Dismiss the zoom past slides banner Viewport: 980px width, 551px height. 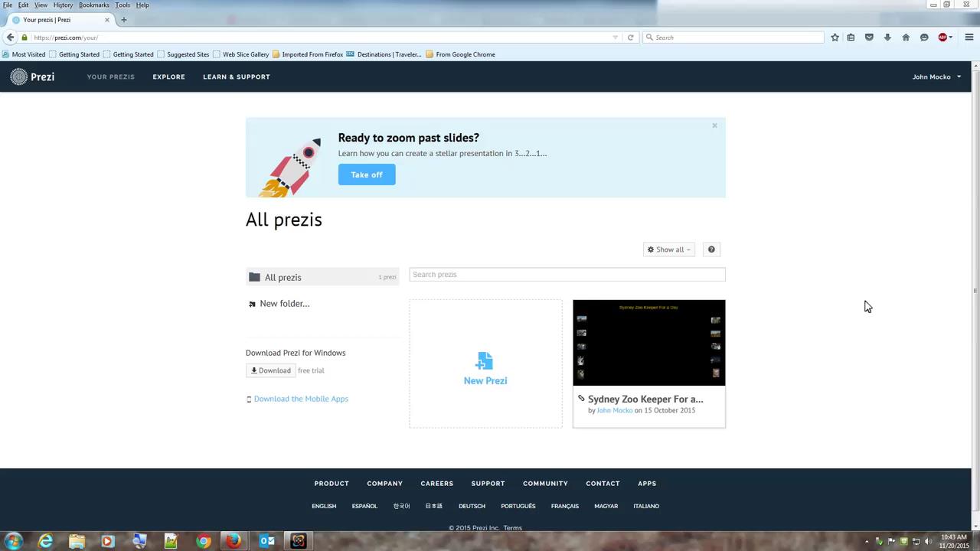(x=714, y=126)
